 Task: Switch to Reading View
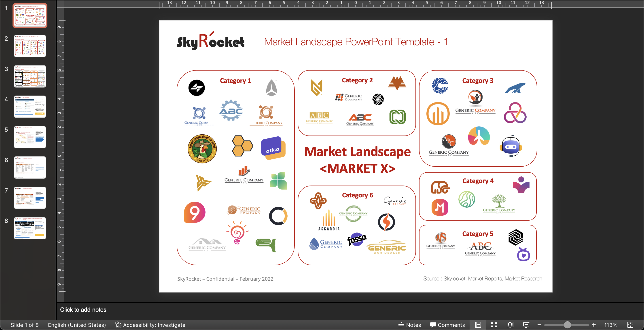pyautogui.click(x=510, y=325)
